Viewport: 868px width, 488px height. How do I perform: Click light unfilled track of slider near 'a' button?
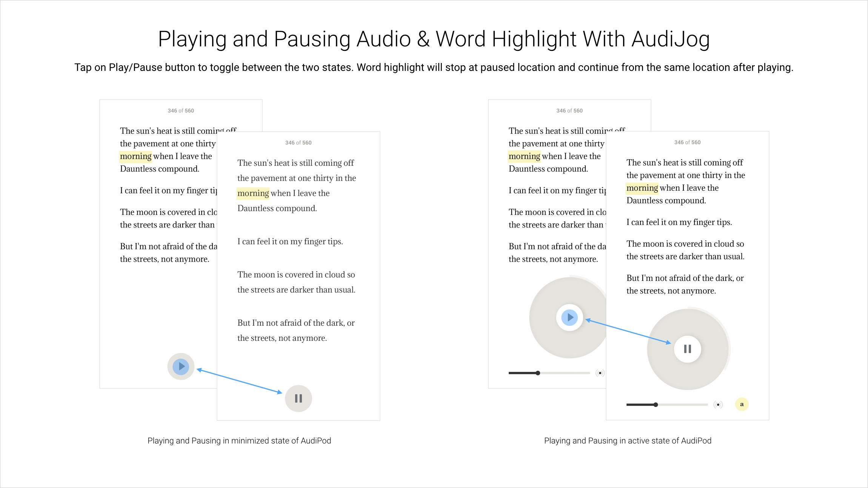coord(683,405)
